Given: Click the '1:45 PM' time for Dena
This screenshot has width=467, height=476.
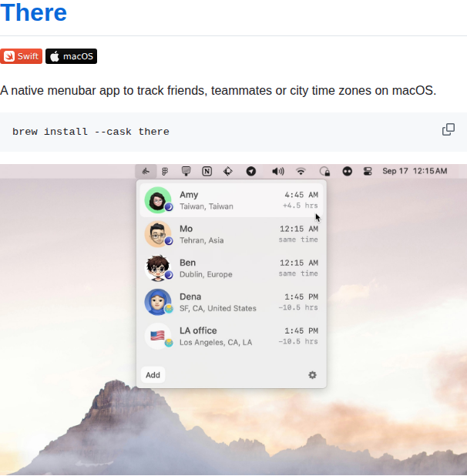Looking at the screenshot, I should click(x=301, y=297).
